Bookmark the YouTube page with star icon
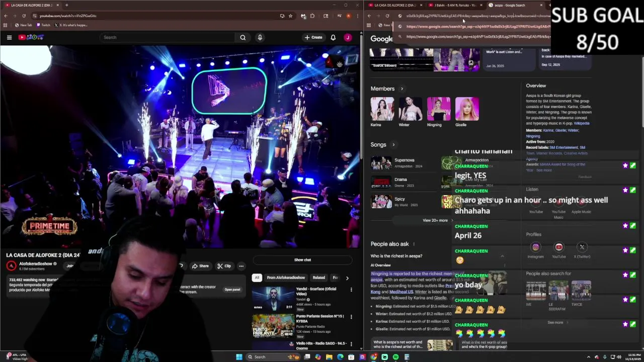 290,16
